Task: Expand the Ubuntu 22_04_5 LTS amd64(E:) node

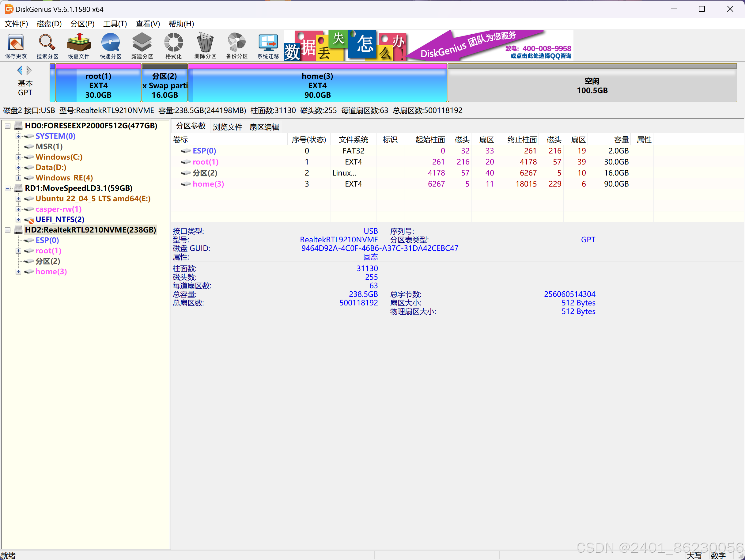Action: (x=18, y=199)
